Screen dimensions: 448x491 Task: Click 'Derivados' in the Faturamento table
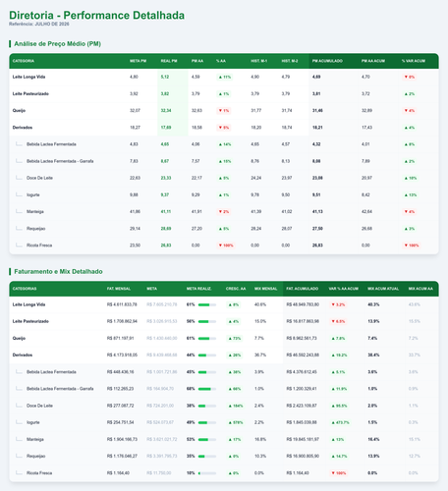(23, 355)
